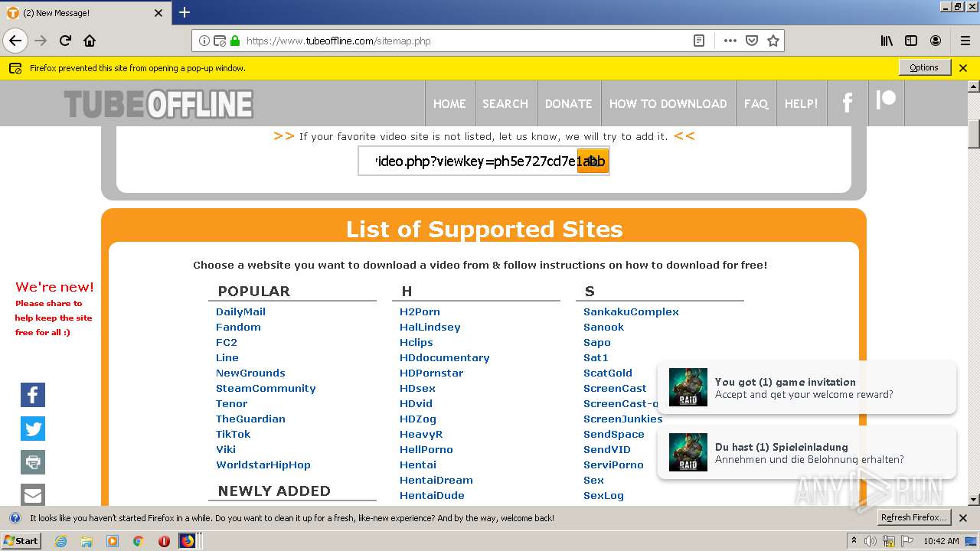Screen dimensions: 980x551
Task: Open SEARCH in site navigation
Action: coord(505,103)
